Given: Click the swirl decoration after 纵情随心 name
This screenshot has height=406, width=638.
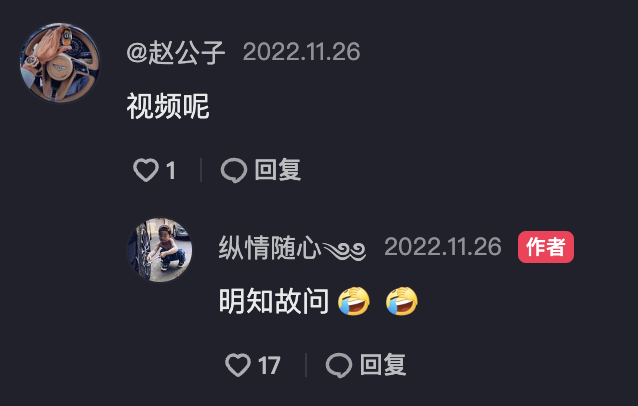Looking at the screenshot, I should point(344,251).
